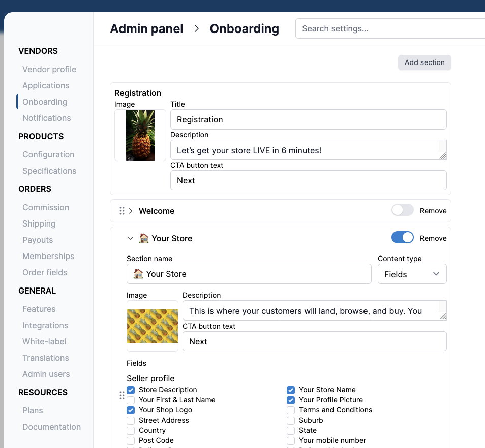Open Vendor profile in sidebar

point(49,69)
